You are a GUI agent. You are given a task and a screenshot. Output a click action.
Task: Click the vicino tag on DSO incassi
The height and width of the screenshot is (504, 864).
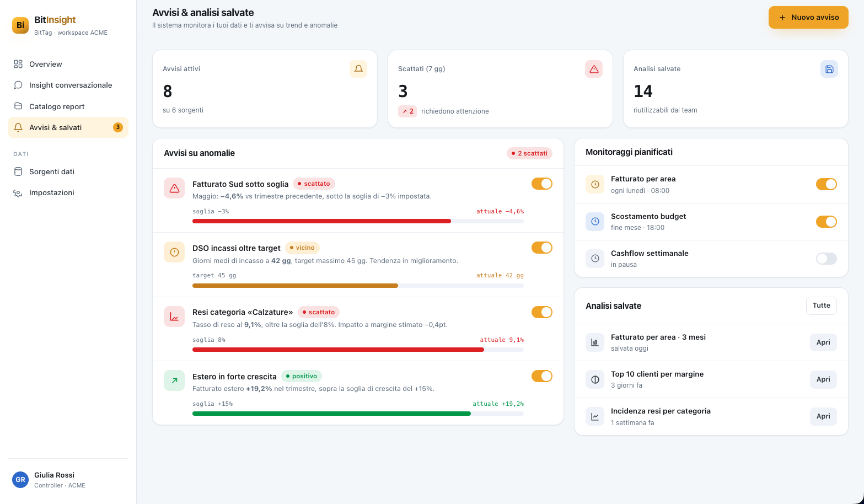pos(302,248)
